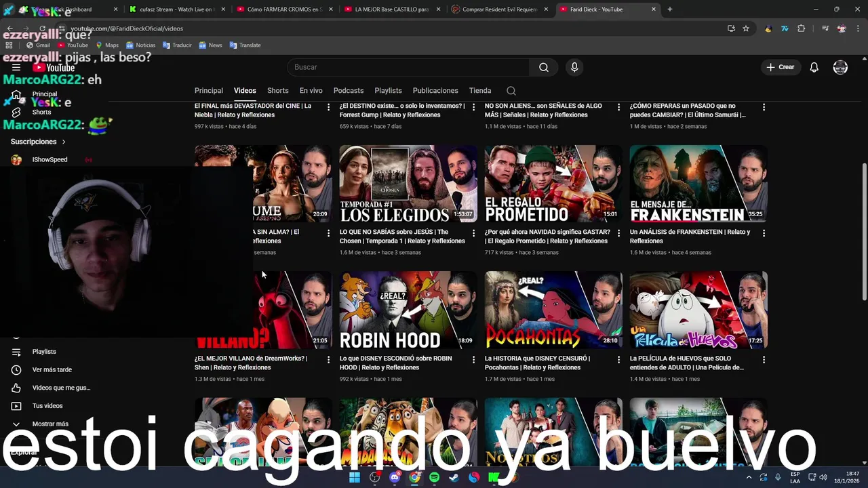Open Windows Start menu
Screen dimensions: 868x488
pyautogui.click(x=355, y=477)
